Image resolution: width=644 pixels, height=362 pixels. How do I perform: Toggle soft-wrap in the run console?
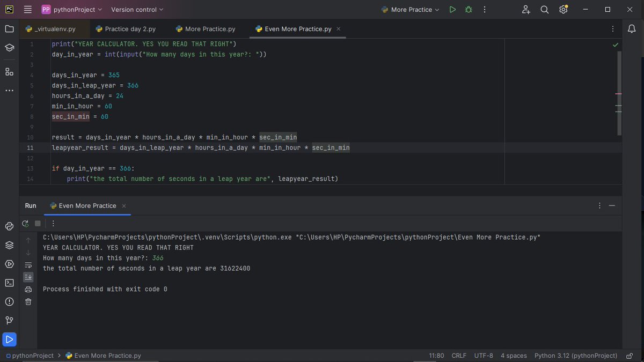(28, 264)
